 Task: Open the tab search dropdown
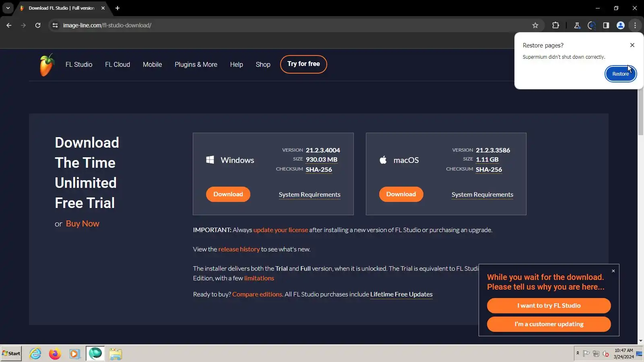tap(8, 8)
